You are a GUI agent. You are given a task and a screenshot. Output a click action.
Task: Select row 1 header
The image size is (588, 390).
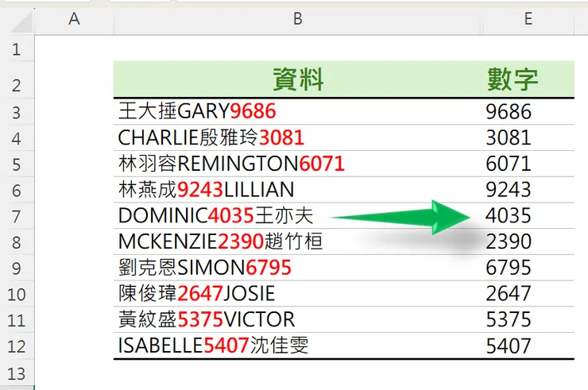[x=17, y=49]
